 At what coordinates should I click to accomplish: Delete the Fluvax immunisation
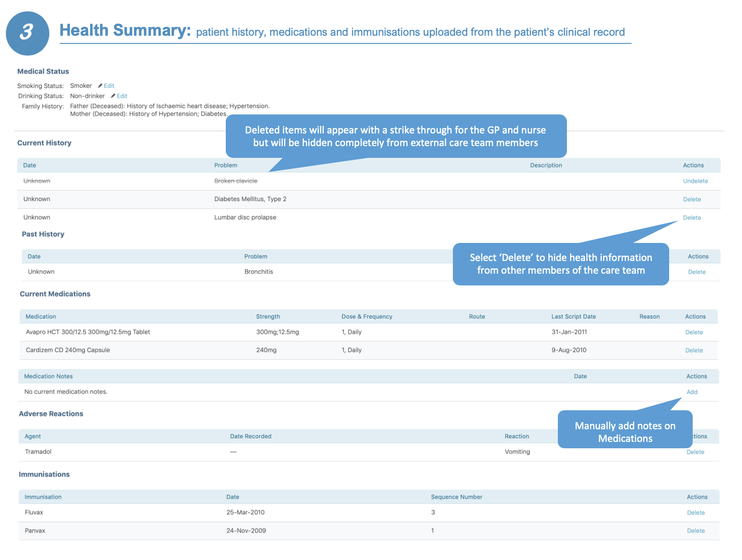point(696,513)
